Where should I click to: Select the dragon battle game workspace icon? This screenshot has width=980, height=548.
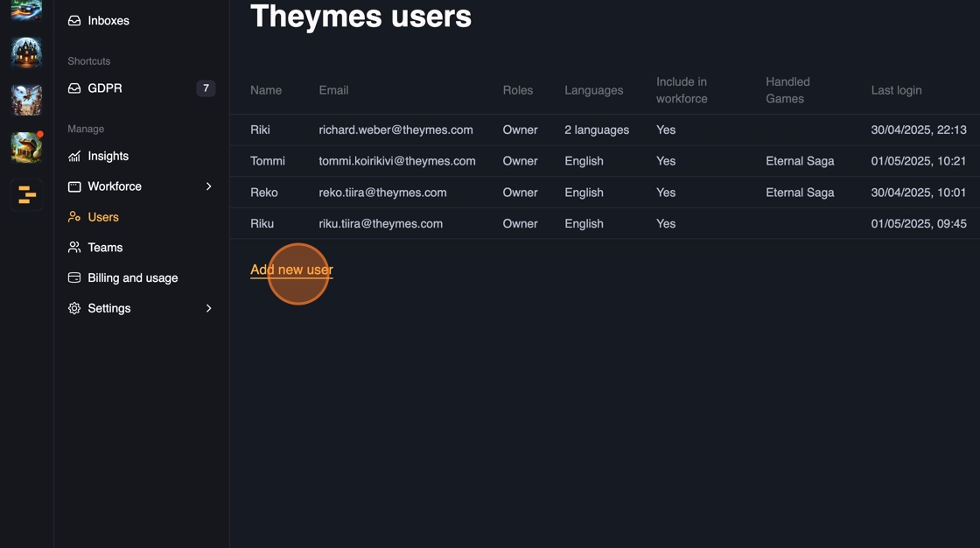26,100
